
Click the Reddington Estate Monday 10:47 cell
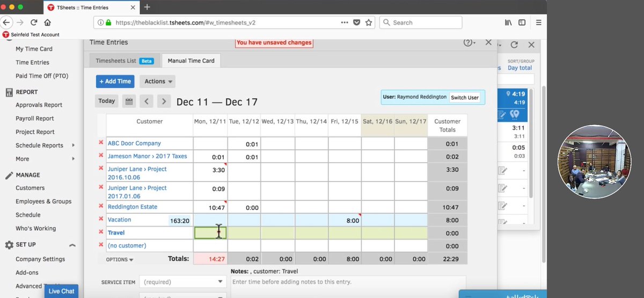click(x=210, y=207)
